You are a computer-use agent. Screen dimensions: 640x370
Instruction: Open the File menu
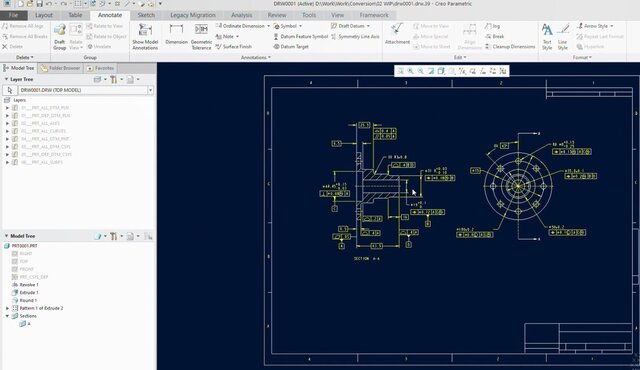[x=13, y=15]
